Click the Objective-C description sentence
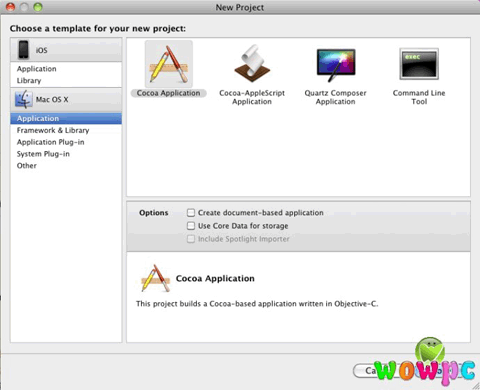The height and width of the screenshot is (390, 480). (257, 304)
